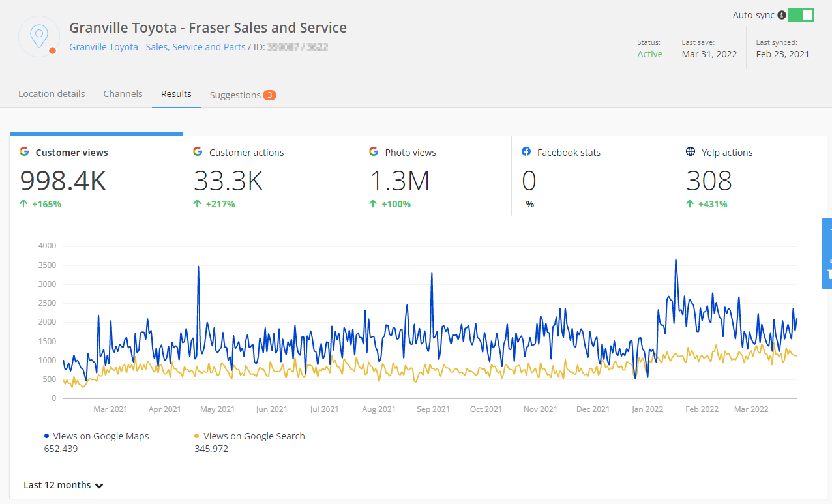Click the Mar 2021 axis label
832x504 pixels.
click(x=110, y=409)
